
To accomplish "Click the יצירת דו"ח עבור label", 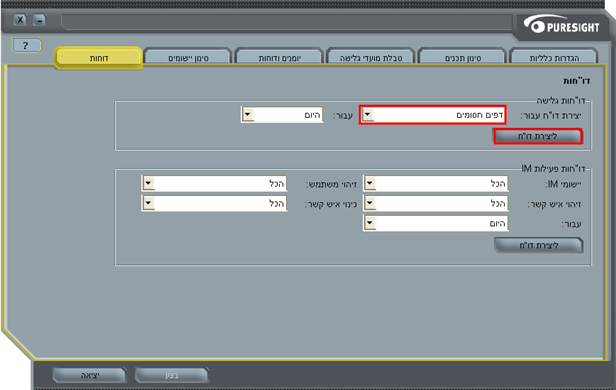I will coord(551,115).
